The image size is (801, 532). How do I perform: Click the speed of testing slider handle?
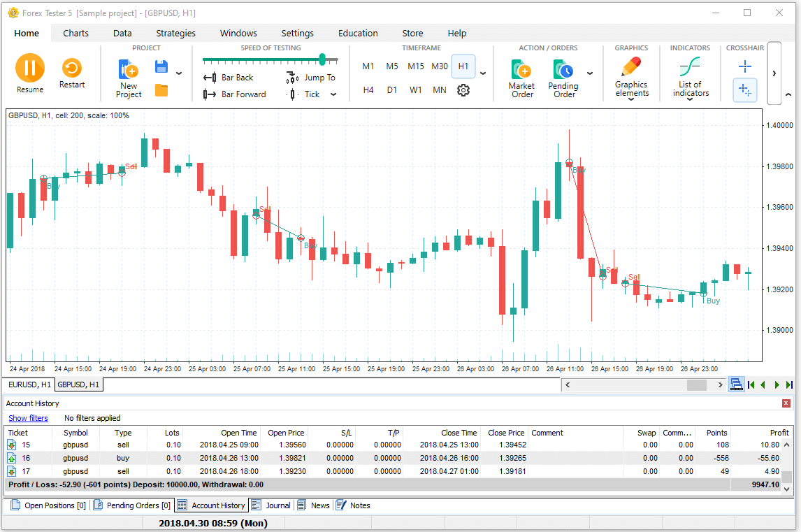pyautogui.click(x=322, y=59)
